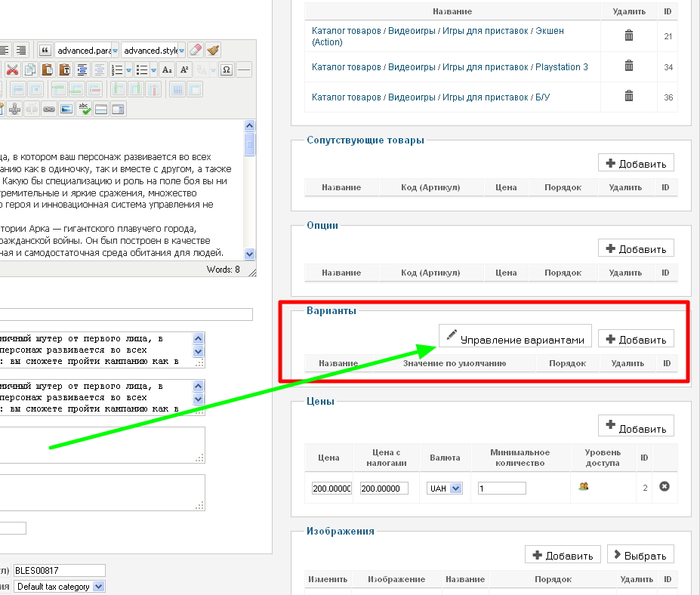Viewport: 700px width, 595px height.
Task: Click the Код (Артикул) header in Опции table
Action: pos(430,273)
